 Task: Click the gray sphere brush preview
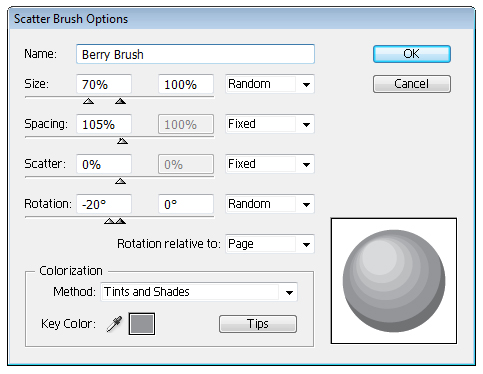(x=394, y=281)
